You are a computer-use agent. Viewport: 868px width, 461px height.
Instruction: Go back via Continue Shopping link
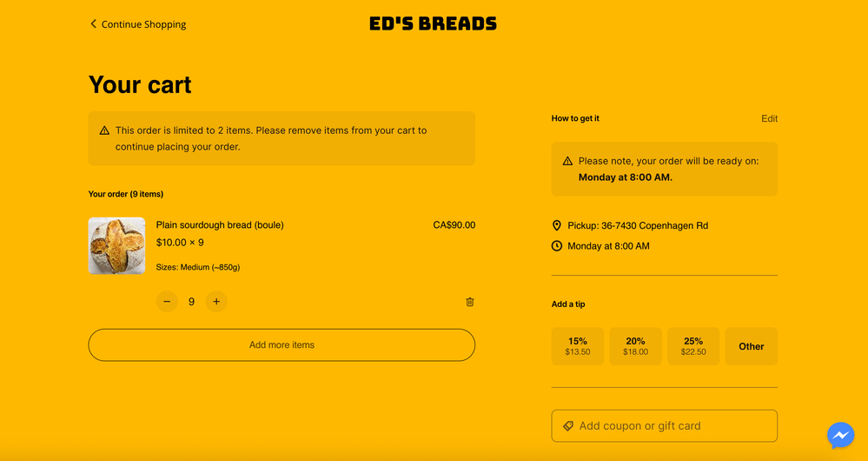coord(143,24)
